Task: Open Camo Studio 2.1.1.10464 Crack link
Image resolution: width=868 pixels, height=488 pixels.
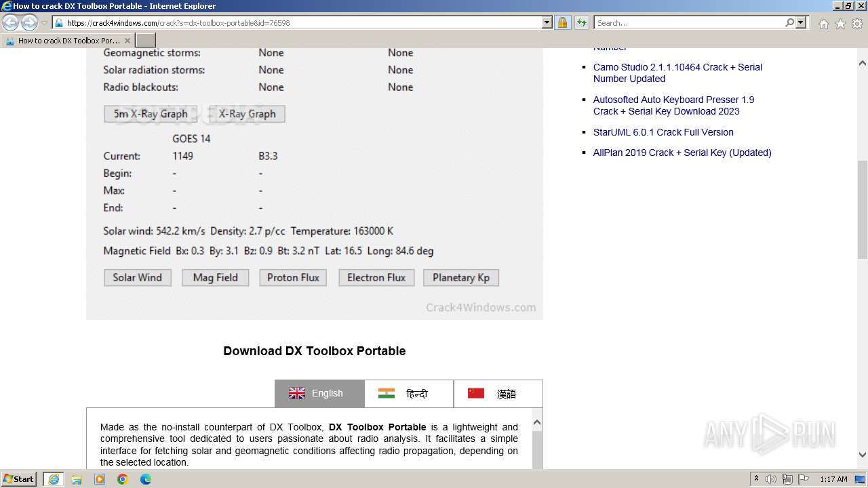Action: click(x=677, y=73)
